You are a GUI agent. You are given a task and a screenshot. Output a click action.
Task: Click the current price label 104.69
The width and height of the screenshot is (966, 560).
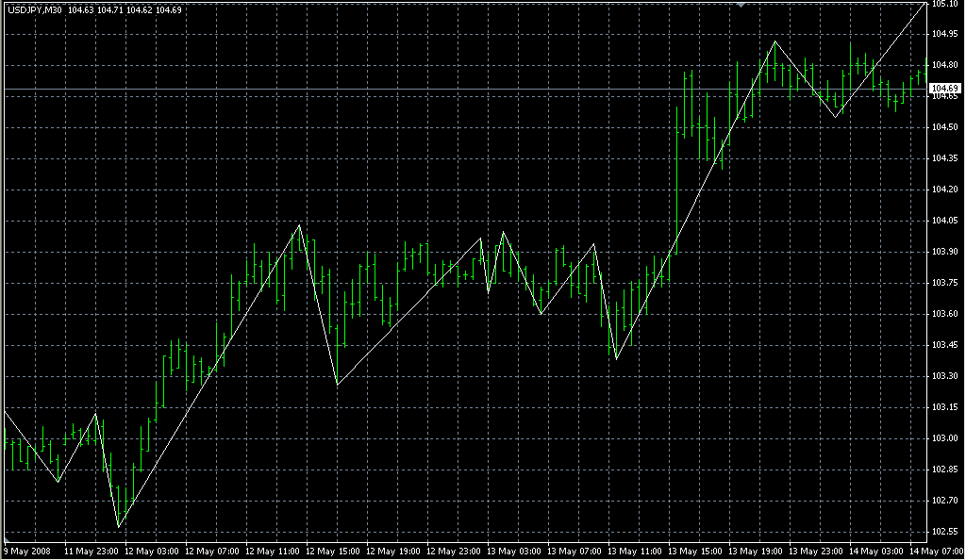(945, 89)
